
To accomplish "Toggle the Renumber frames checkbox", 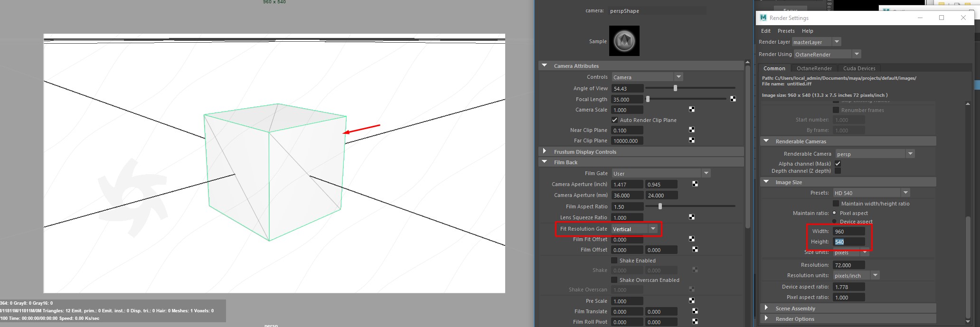I will point(836,110).
